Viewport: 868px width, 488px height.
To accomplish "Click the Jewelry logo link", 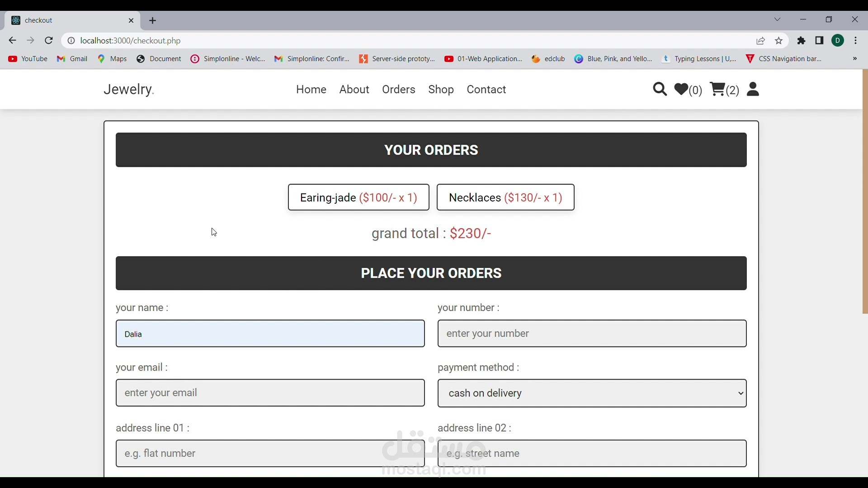I will [129, 89].
